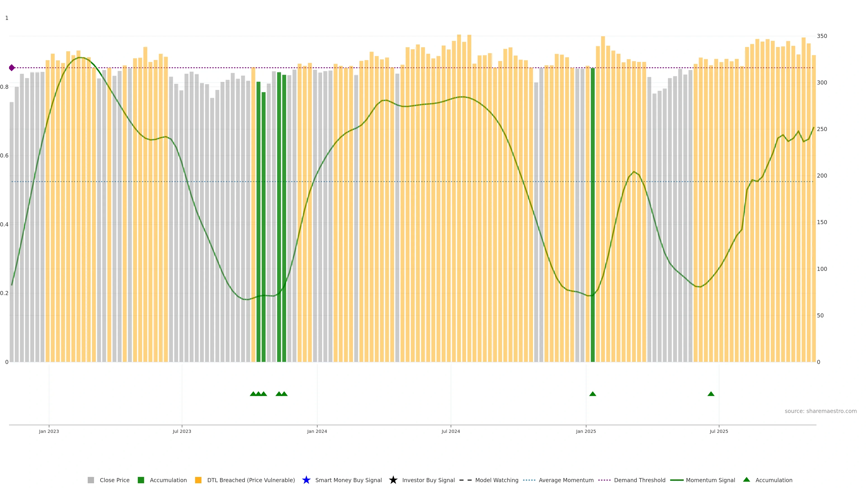Click the orange DTL Breached legend swatch
The height and width of the screenshot is (488, 868).
point(198,480)
